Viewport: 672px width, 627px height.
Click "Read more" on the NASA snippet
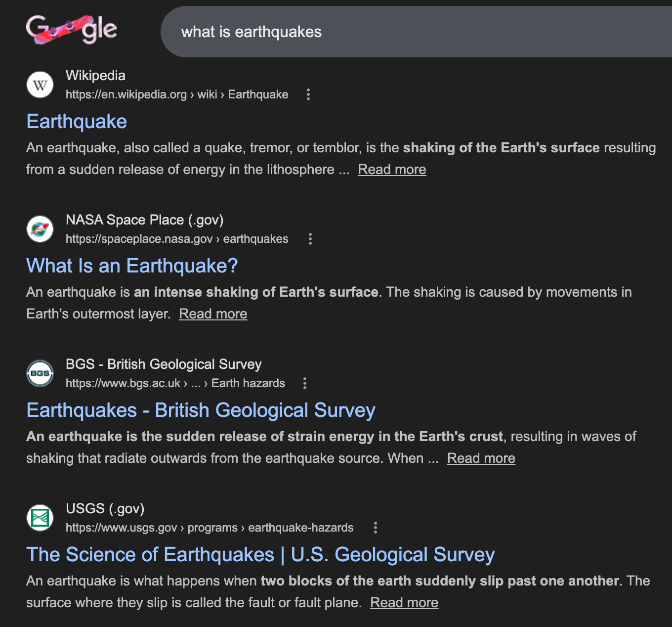213,314
